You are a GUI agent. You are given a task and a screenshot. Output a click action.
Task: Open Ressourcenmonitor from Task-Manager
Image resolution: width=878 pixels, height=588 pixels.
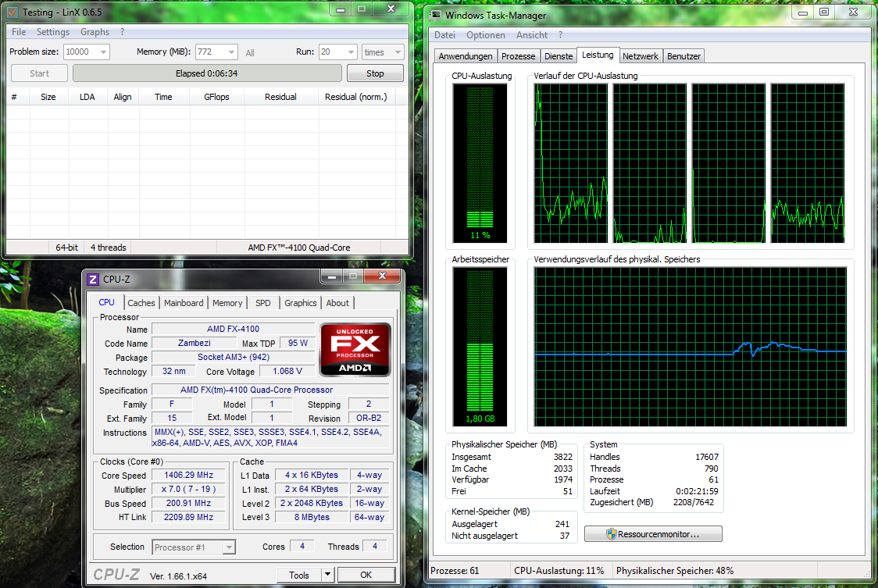click(653, 534)
